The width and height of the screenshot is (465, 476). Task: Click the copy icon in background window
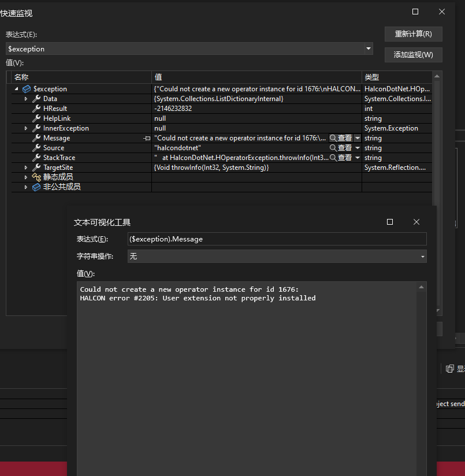[x=449, y=369]
